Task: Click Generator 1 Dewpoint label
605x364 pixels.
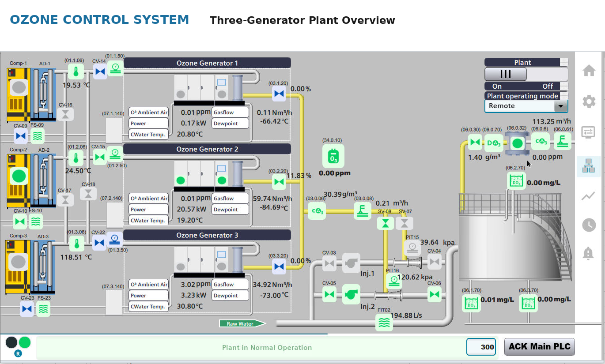Action: click(230, 124)
